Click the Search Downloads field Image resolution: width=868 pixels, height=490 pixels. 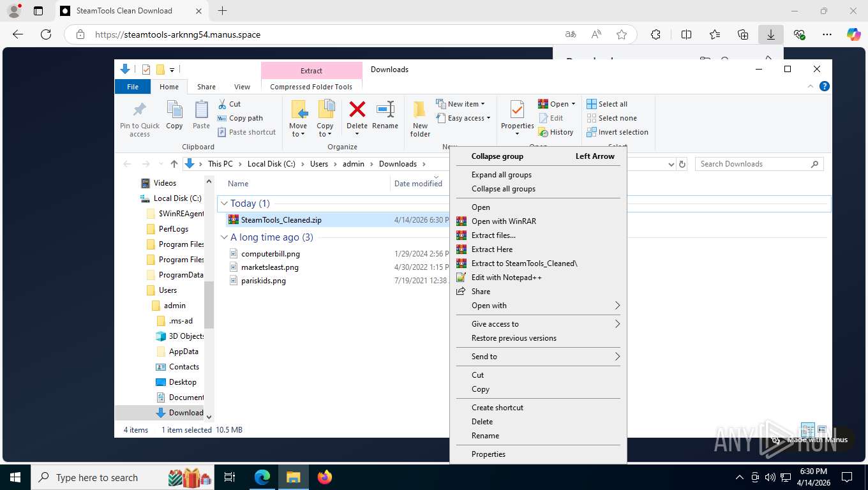click(x=759, y=164)
